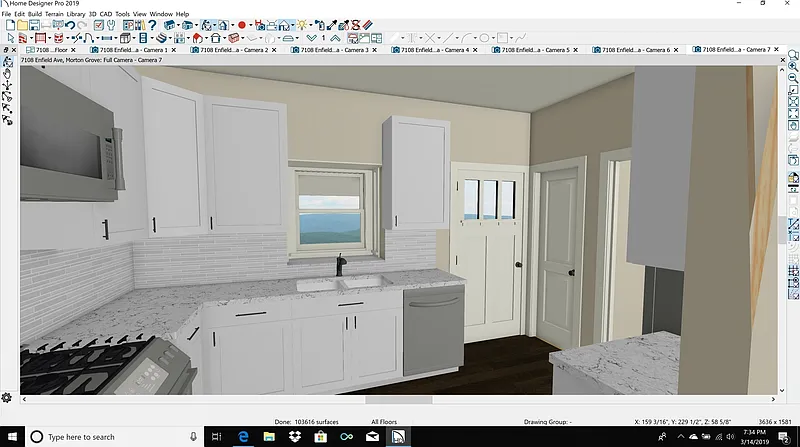800x447 pixels.
Task: Open the Build menu
Action: point(35,14)
